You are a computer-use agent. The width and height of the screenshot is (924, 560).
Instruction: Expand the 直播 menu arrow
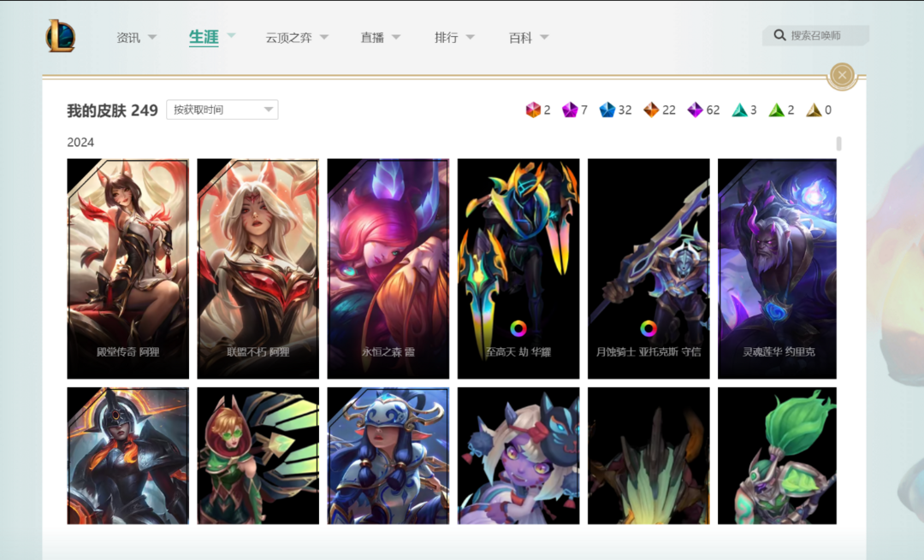[396, 37]
